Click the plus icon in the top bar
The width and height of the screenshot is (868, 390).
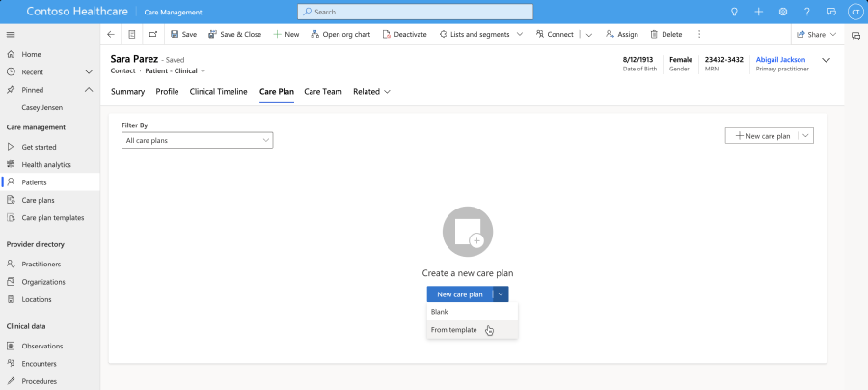[759, 12]
